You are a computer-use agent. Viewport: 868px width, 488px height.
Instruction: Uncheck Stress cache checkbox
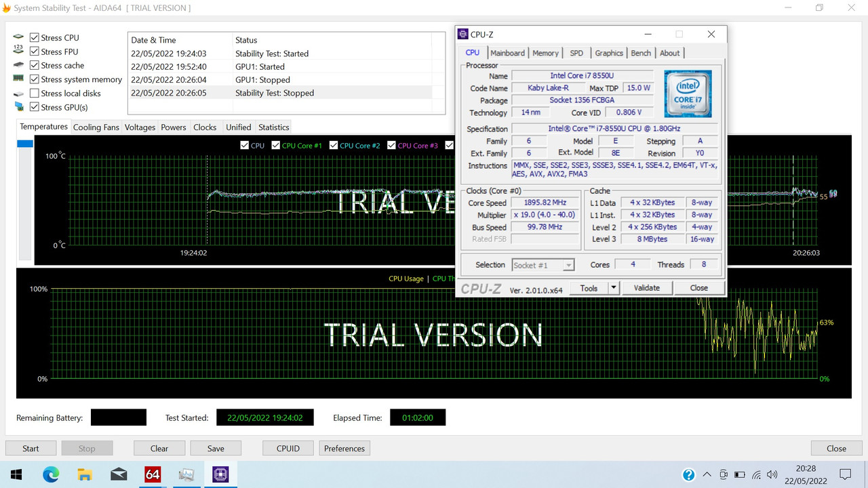click(x=34, y=65)
